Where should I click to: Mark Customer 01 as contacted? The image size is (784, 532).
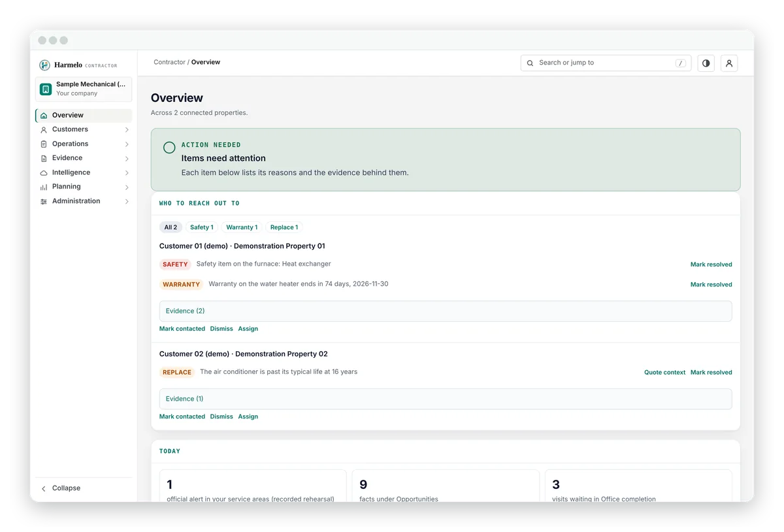click(x=182, y=328)
